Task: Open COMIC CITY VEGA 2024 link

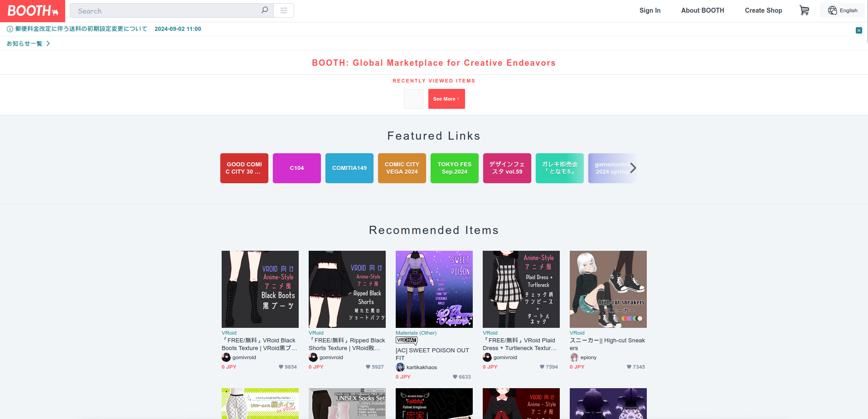Action: [x=402, y=168]
